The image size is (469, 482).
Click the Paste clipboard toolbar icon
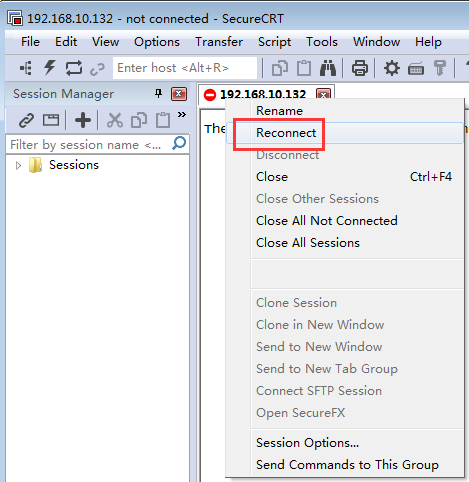tap(304, 68)
